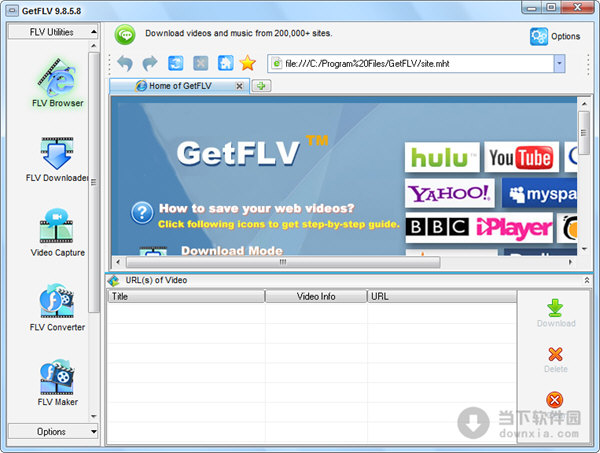This screenshot has height=453, width=600.
Task: Collapse the FLV Utilities panel header
Action: pos(53,32)
